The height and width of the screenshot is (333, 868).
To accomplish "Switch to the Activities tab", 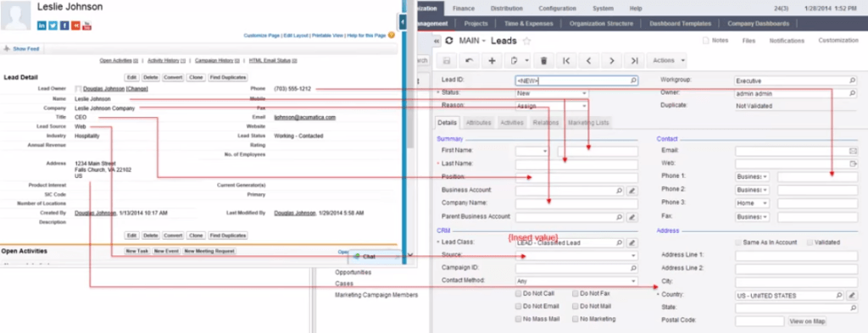I will (x=512, y=123).
